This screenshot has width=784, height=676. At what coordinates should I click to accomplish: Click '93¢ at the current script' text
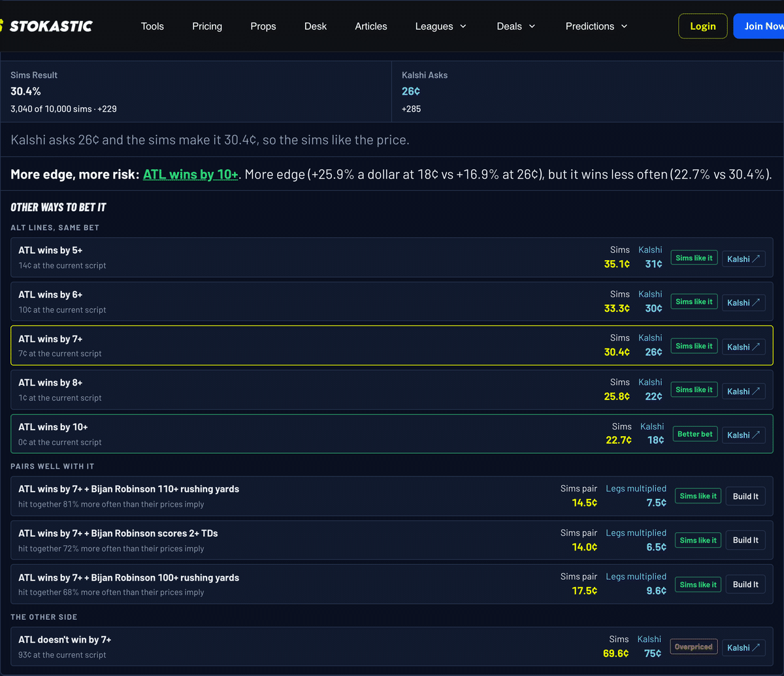pos(62,655)
